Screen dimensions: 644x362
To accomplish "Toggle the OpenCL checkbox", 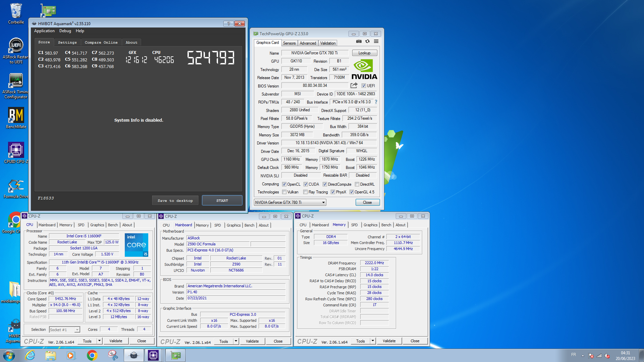I will point(284,184).
